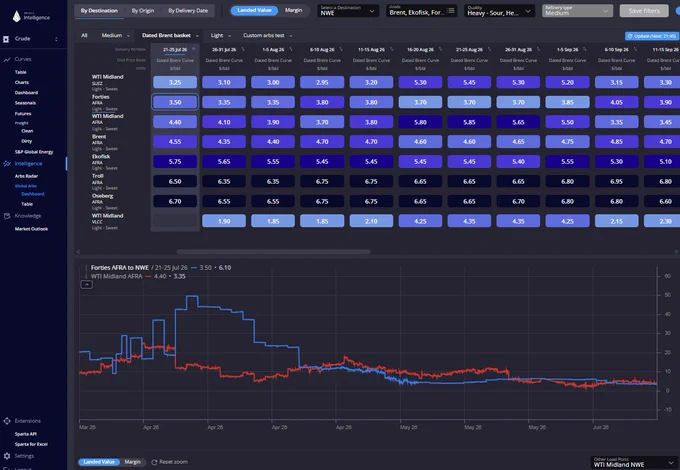Click the edit icon beside 11-15 Aug 26
680x470 pixels.
coord(391,49)
